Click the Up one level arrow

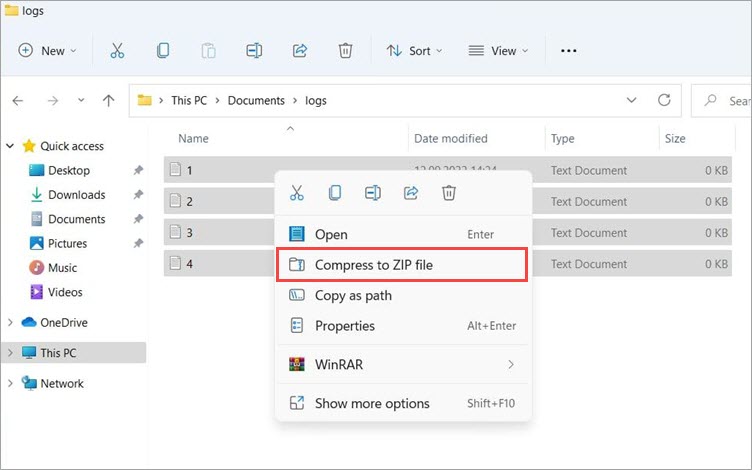(109, 100)
